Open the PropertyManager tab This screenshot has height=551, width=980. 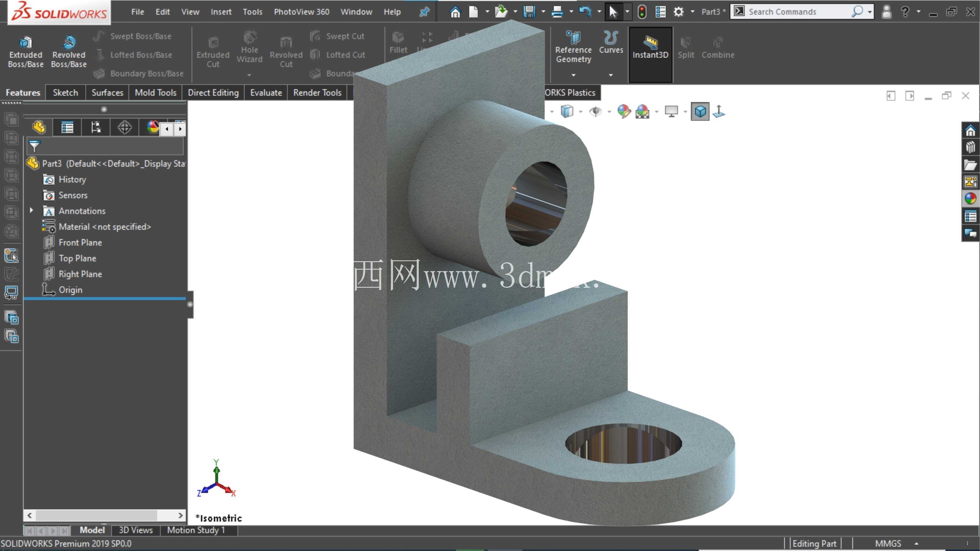point(67,127)
